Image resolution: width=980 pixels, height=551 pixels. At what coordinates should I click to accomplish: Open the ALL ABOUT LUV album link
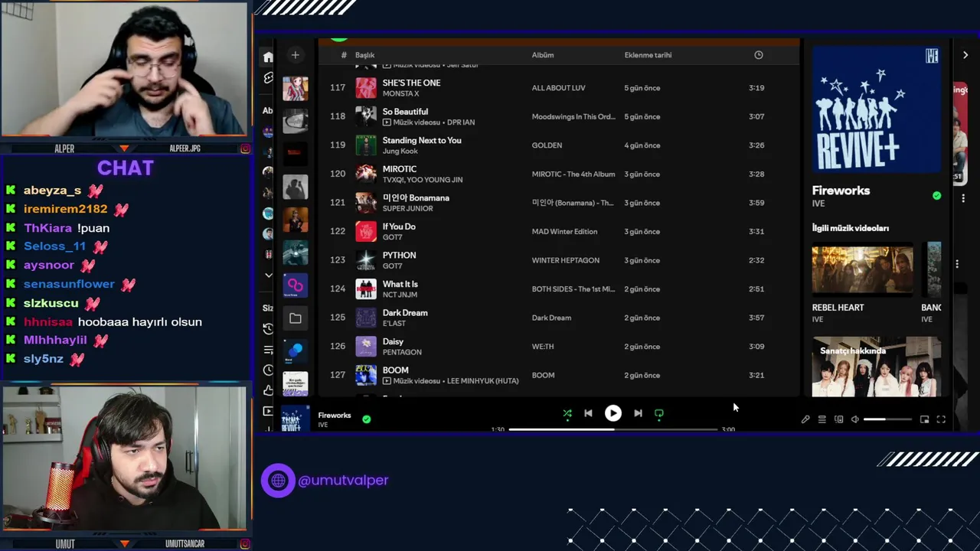pyautogui.click(x=558, y=88)
